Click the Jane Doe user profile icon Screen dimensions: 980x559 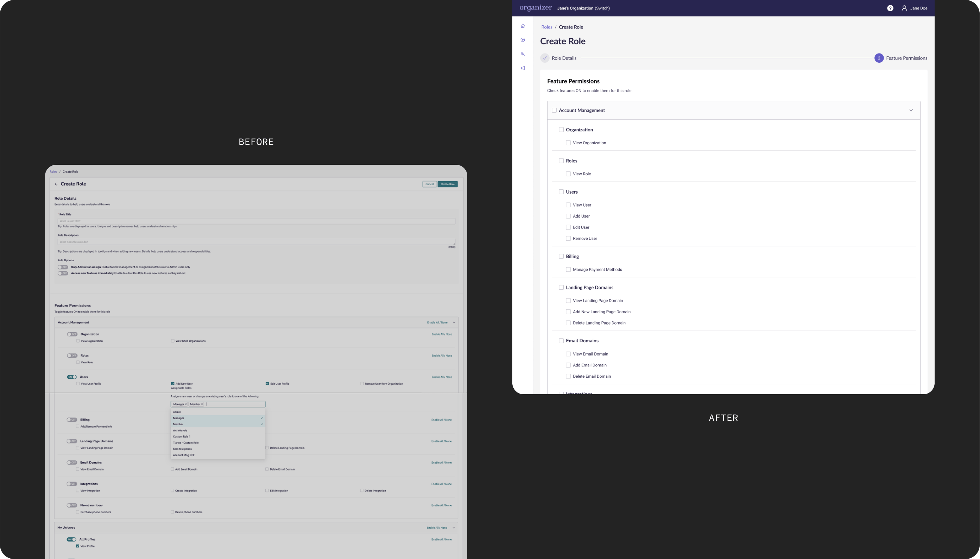click(x=904, y=8)
